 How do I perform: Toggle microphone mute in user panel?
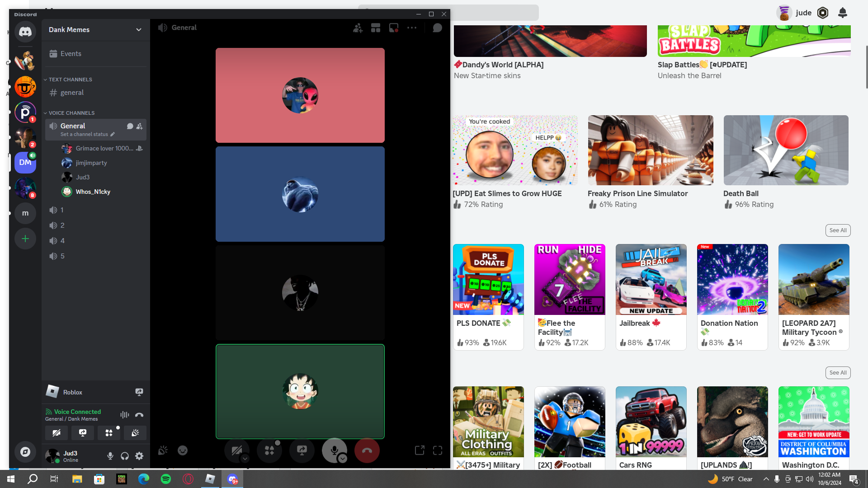pos(110,456)
